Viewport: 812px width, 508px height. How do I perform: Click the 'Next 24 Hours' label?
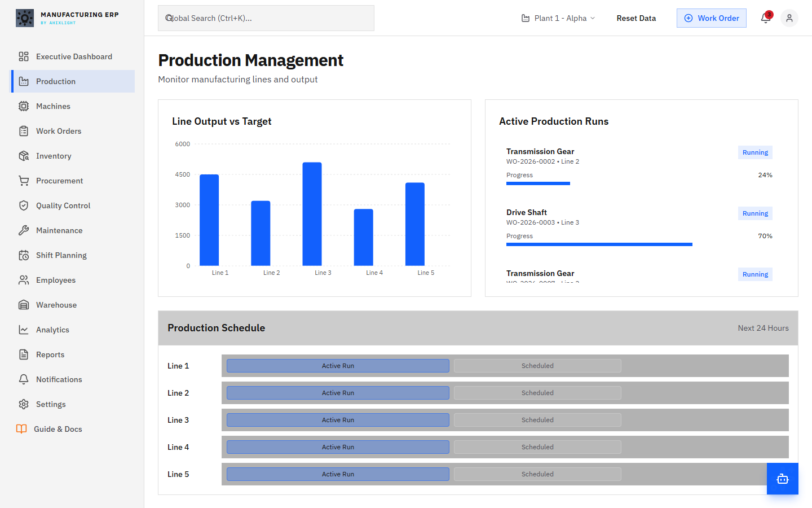763,328
